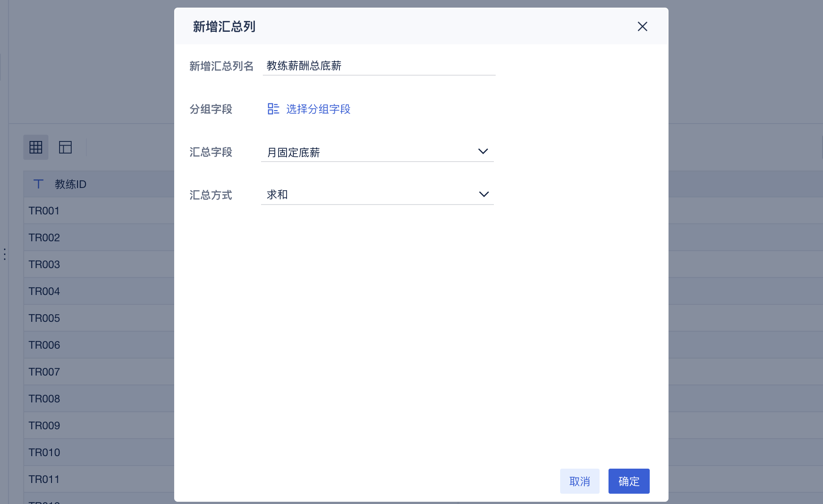Expand the 汇总方式 dropdown showing 求和

377,195
